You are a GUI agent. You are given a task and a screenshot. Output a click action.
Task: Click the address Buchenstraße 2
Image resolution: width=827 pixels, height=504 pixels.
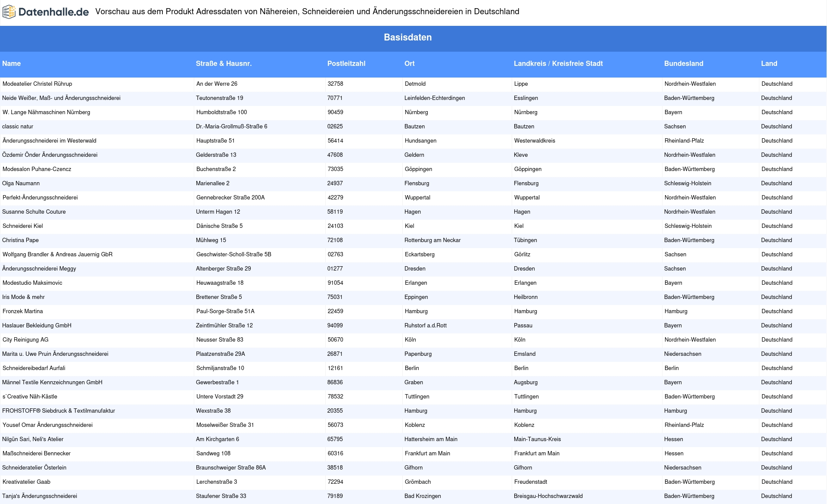pyautogui.click(x=216, y=169)
